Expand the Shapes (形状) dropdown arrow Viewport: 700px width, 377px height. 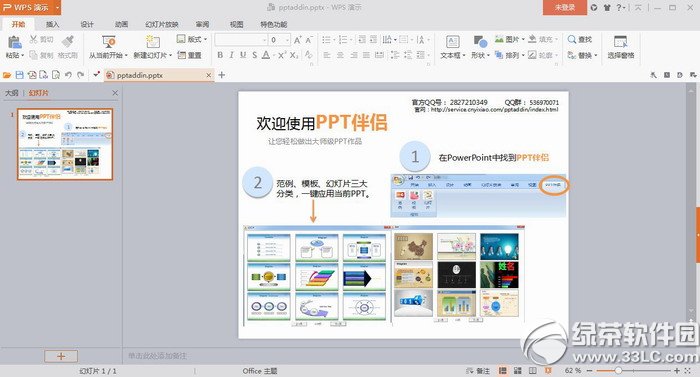point(488,56)
